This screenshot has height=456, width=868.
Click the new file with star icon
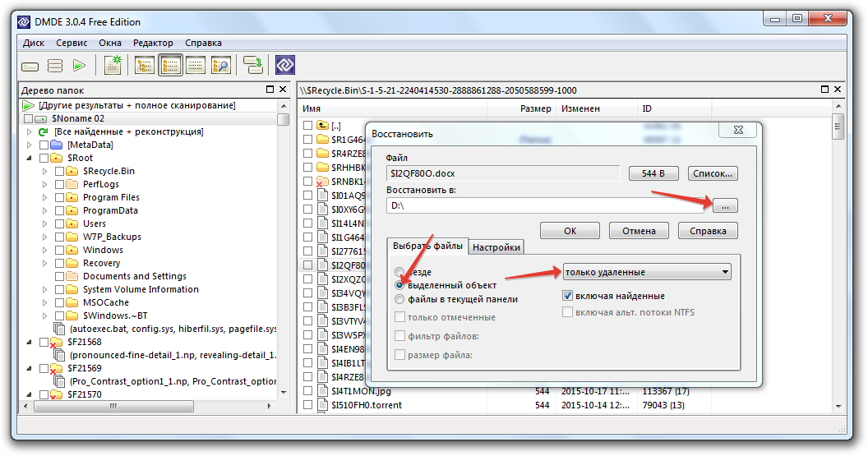click(x=112, y=66)
